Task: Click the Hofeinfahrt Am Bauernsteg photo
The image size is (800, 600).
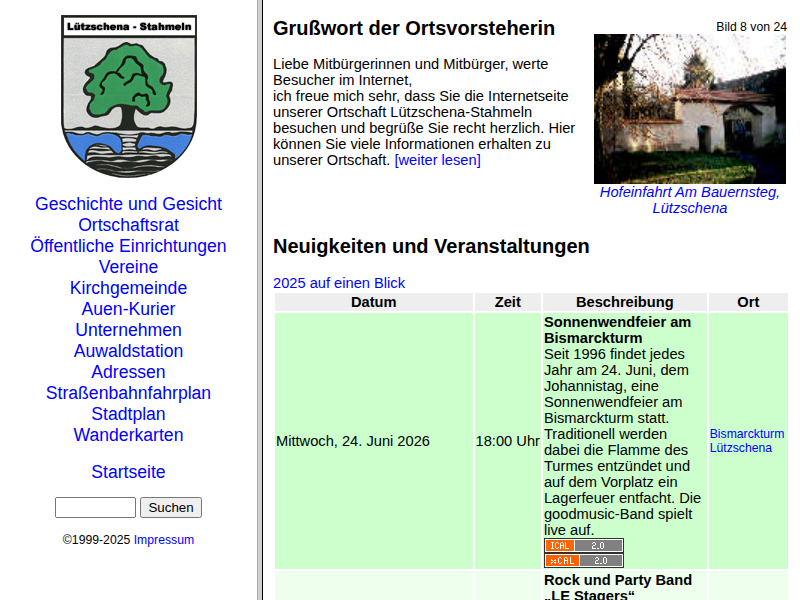Action: click(x=690, y=109)
